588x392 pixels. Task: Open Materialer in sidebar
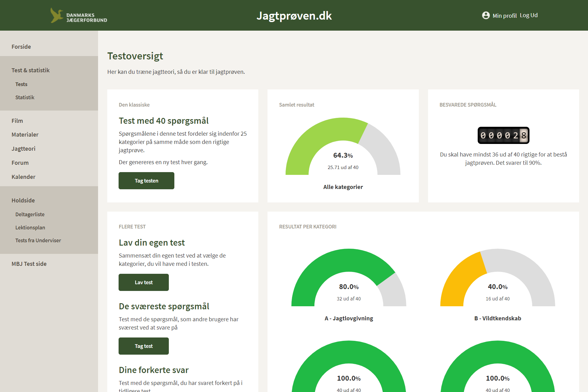[25, 134]
